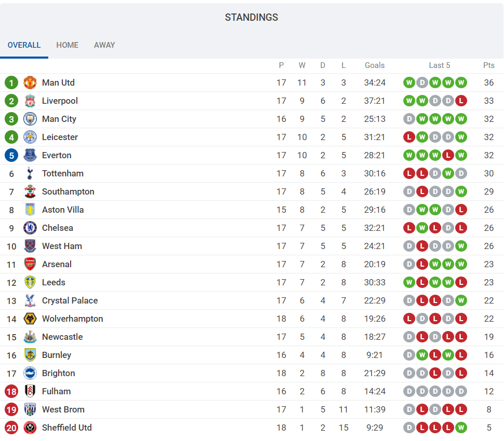Click Liverpool's red L form badge
504x441 pixels.
[461, 101]
